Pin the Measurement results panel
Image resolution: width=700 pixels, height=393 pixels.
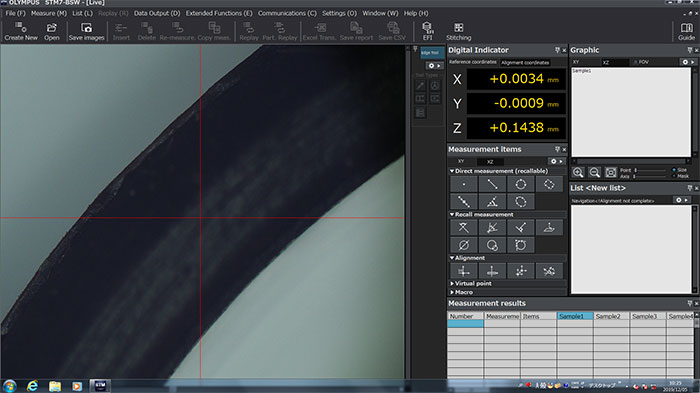tap(690, 303)
